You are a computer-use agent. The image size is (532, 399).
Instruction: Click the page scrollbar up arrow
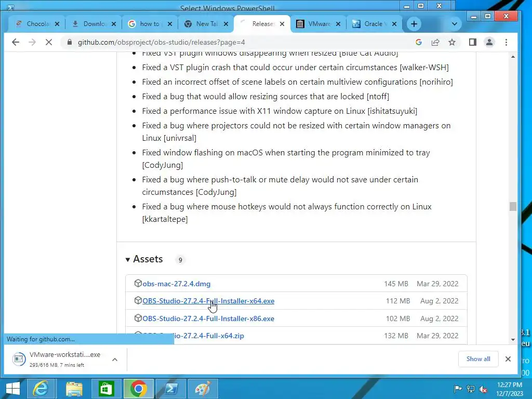(x=513, y=57)
